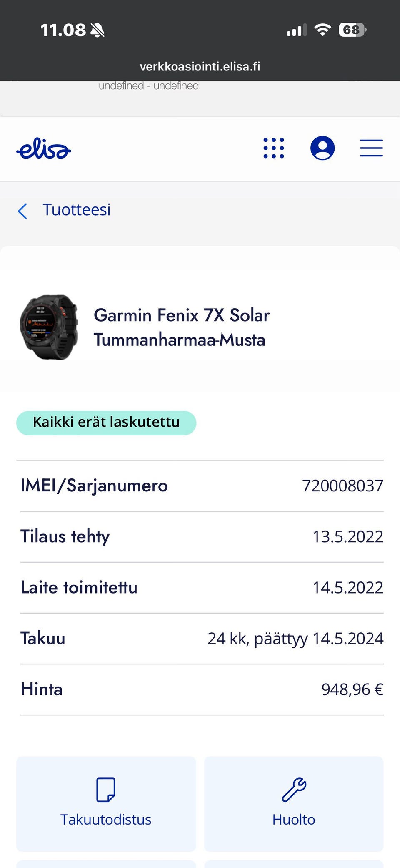400x868 pixels.
Task: Tap the Garmin Fenix watch thumbnail
Action: click(49, 327)
